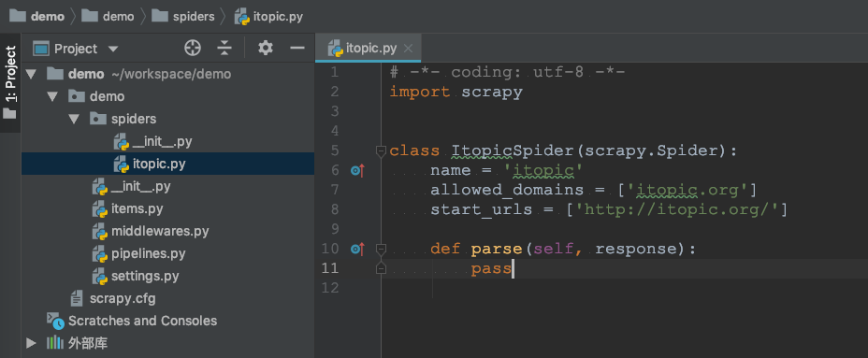This screenshot has height=358, width=868.
Task: Click the Collapse All icon in Project panel
Action: [224, 49]
